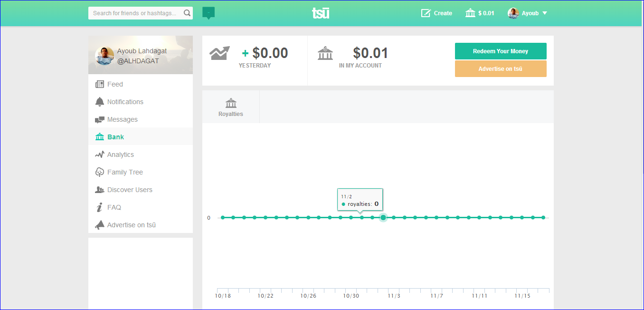644x310 pixels.
Task: Click the 11/15 date axis label
Action: click(522, 296)
